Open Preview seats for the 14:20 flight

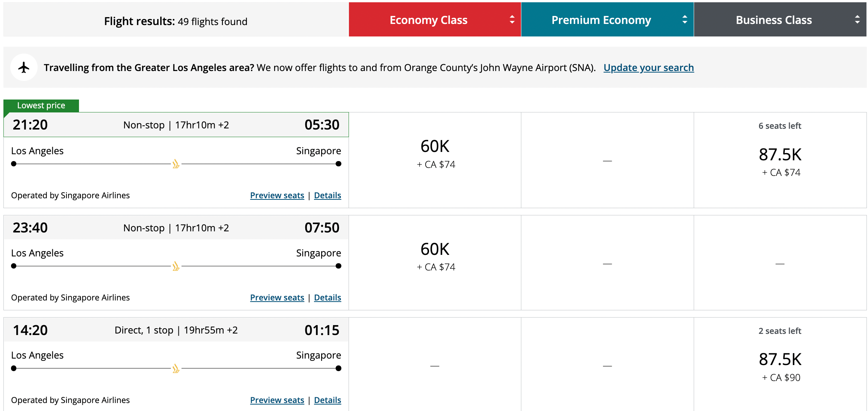pos(277,400)
